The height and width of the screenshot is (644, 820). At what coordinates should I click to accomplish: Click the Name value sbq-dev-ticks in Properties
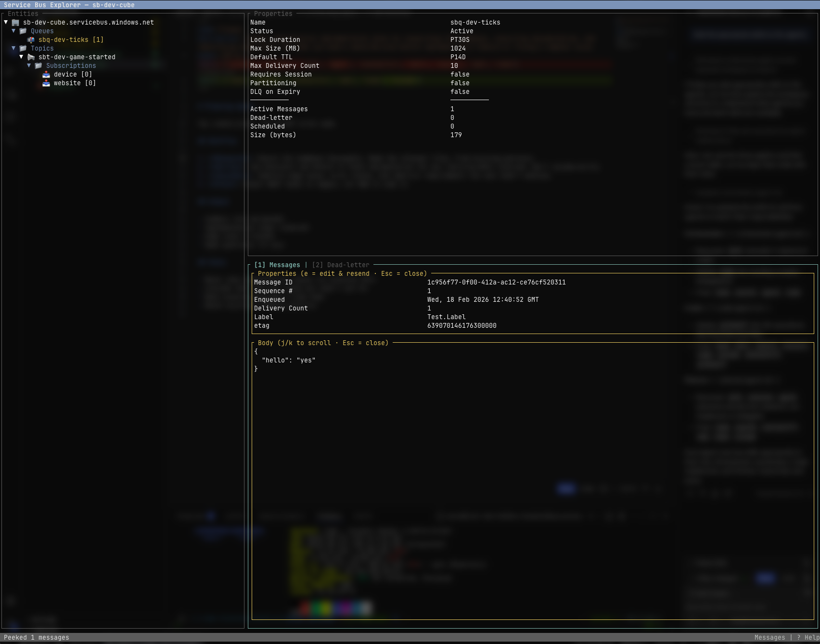click(x=475, y=23)
